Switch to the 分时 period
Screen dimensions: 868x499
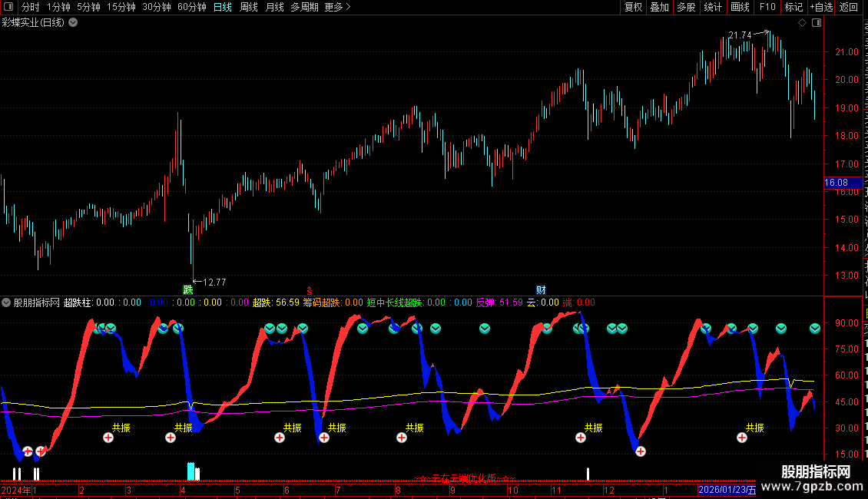tap(31, 7)
